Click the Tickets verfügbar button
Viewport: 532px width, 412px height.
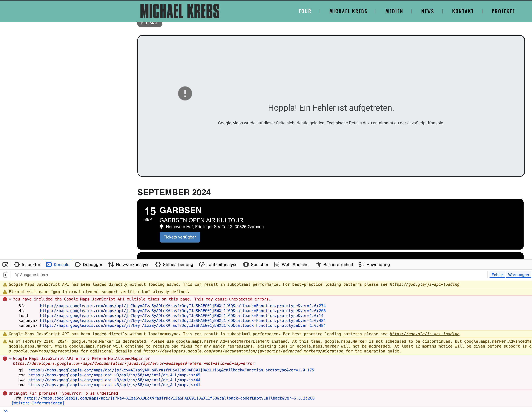(x=180, y=237)
